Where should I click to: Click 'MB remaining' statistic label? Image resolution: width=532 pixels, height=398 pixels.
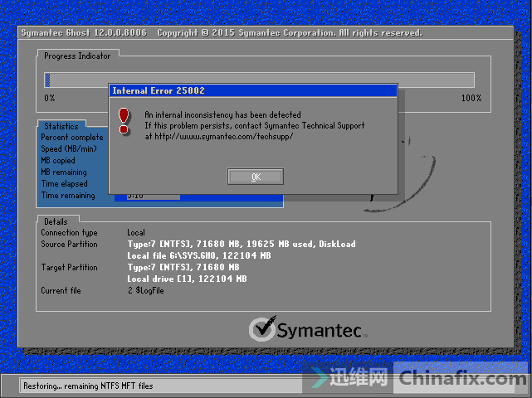(x=64, y=172)
